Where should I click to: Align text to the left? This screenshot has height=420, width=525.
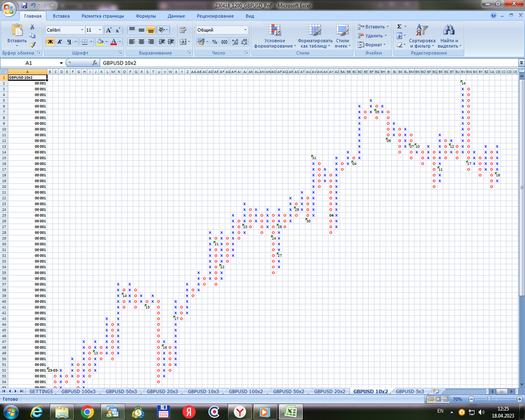pos(132,42)
